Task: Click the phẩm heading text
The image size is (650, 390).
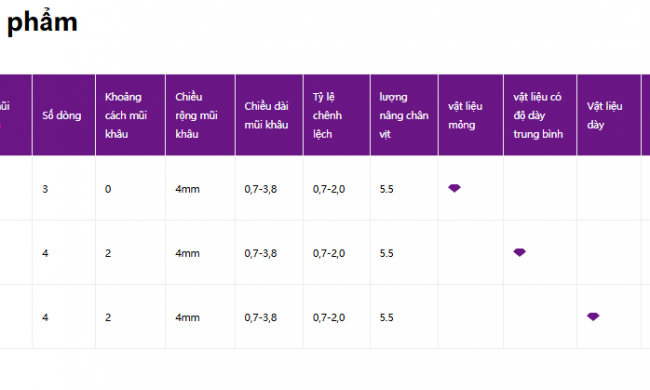Action: [42, 22]
